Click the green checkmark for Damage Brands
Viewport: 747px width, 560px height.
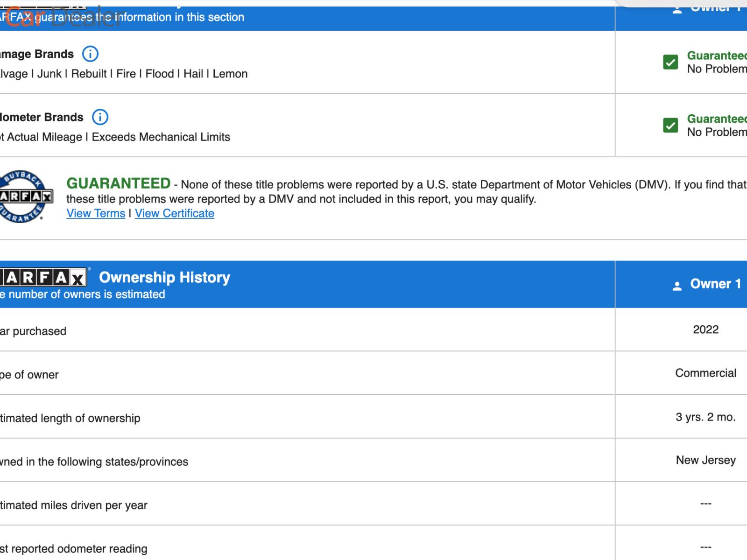pos(670,62)
